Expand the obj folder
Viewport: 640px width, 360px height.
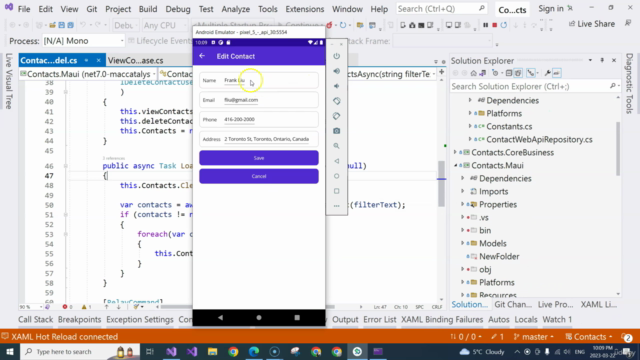pyautogui.click(x=462, y=269)
